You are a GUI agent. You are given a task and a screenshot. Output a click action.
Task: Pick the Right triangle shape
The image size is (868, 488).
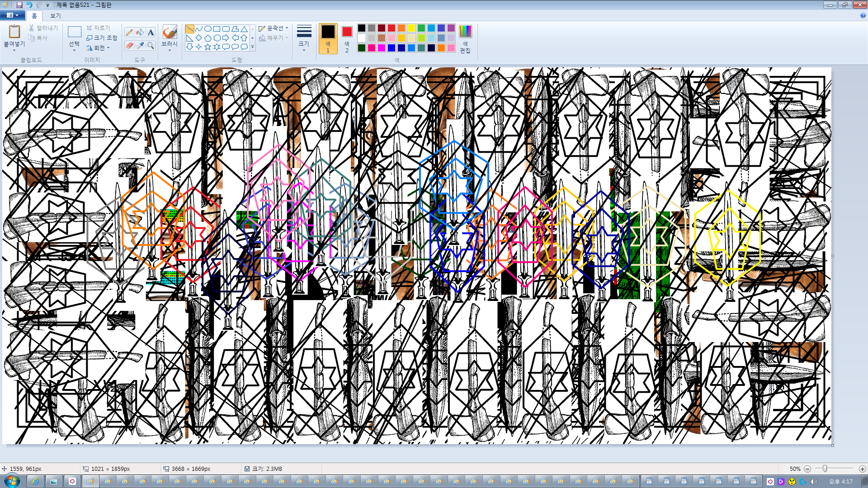coord(190,38)
